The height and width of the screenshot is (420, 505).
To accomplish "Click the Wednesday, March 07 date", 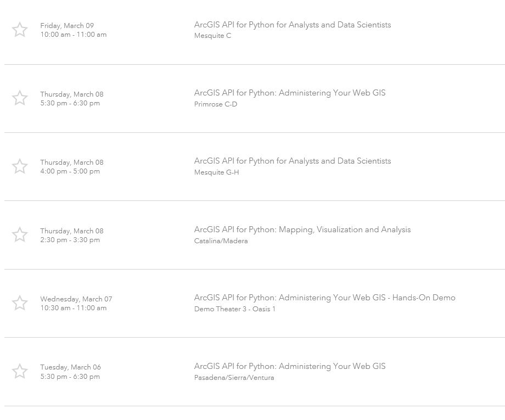I will [x=76, y=299].
